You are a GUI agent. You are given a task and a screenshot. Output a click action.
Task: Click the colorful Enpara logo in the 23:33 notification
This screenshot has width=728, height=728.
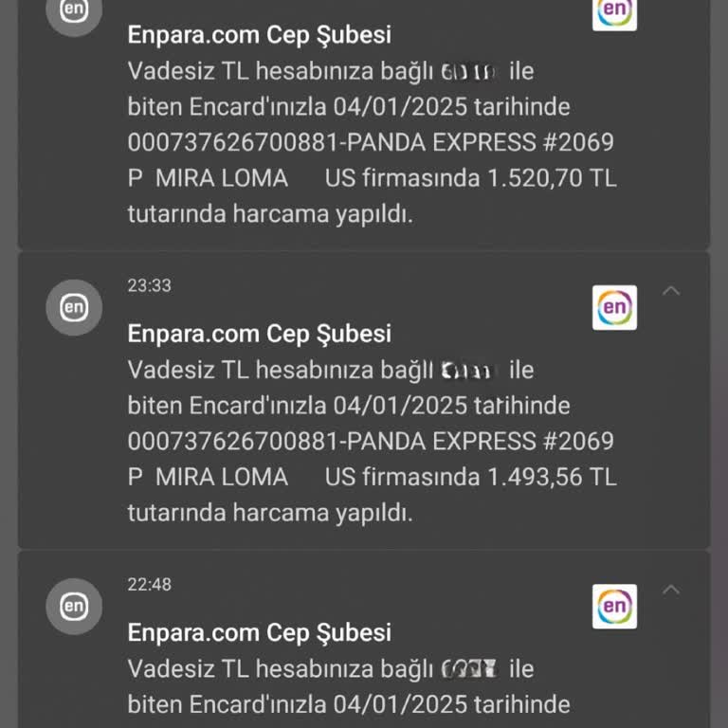pos(614,307)
